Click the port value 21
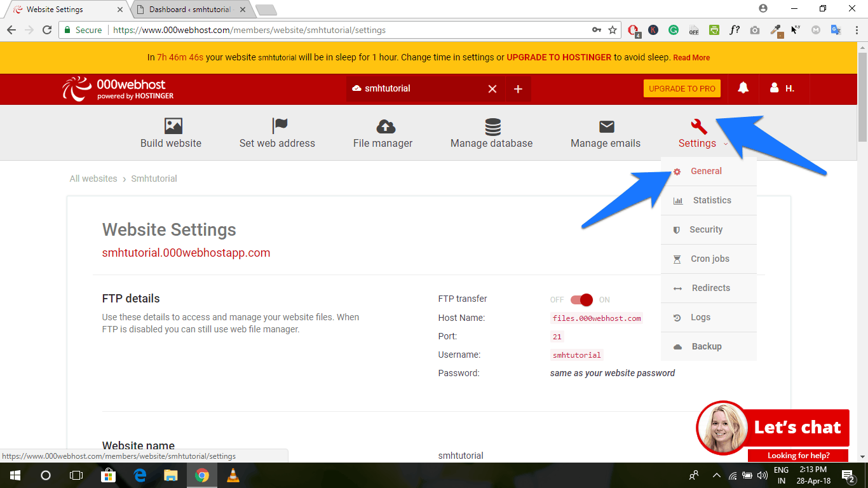 tap(557, 337)
